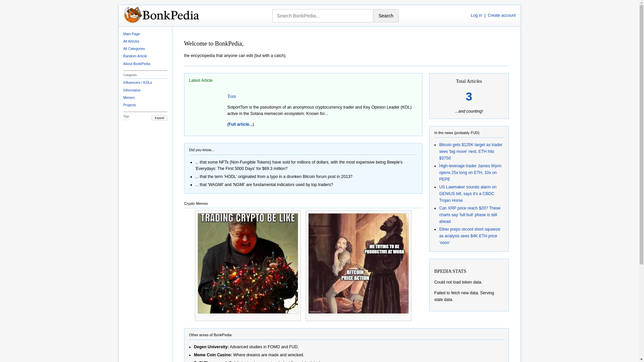This screenshot has height=362, width=644.
Task: Click 'Could not load token data.' message
Action: (458, 282)
